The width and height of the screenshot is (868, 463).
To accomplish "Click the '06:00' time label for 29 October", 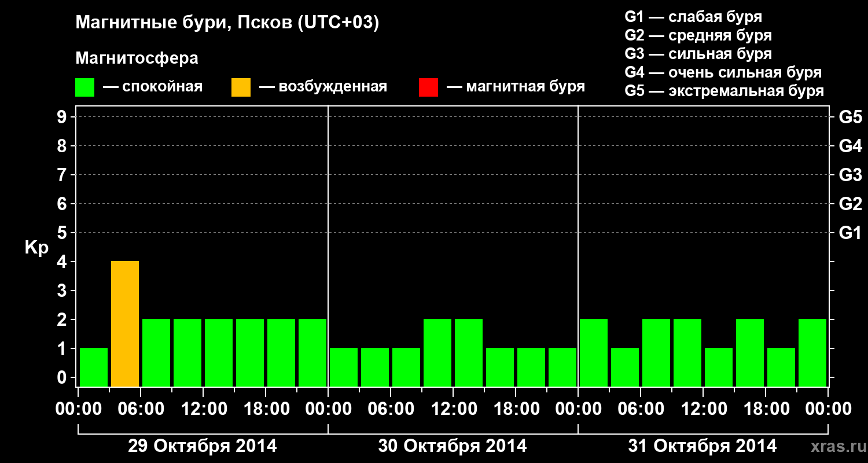I will [141, 409].
